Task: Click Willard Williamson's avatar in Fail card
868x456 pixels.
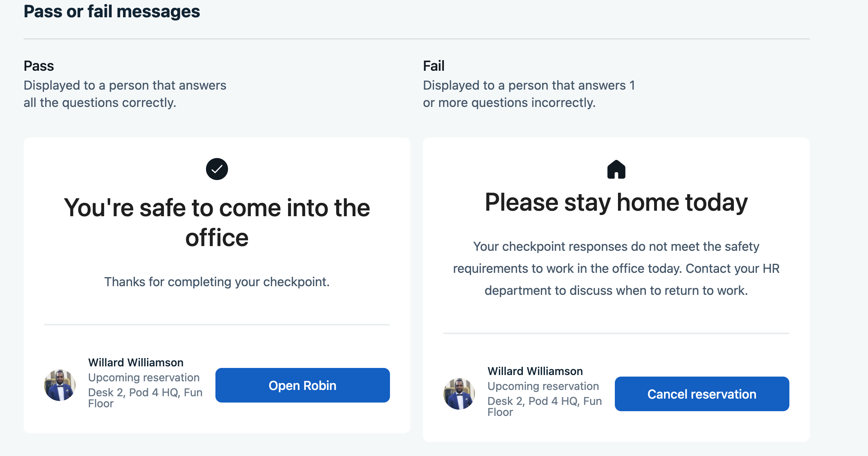Action: (459, 394)
